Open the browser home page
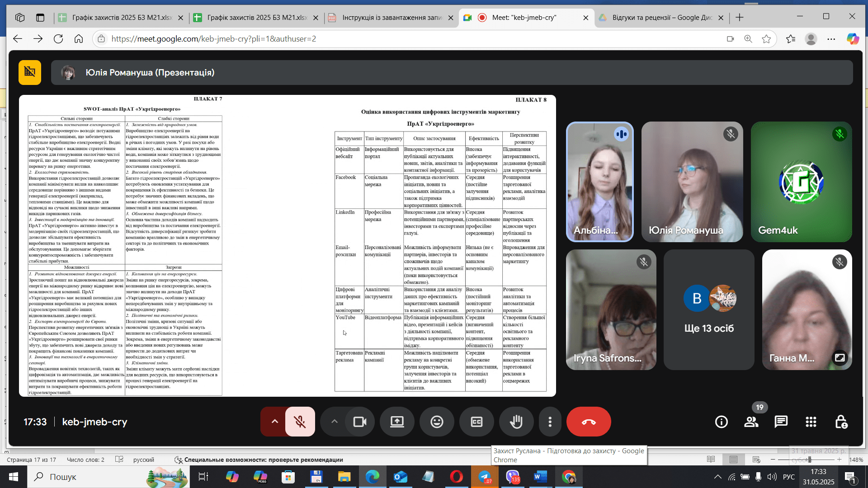Screen dimensions: 868x488 [x=79, y=39]
